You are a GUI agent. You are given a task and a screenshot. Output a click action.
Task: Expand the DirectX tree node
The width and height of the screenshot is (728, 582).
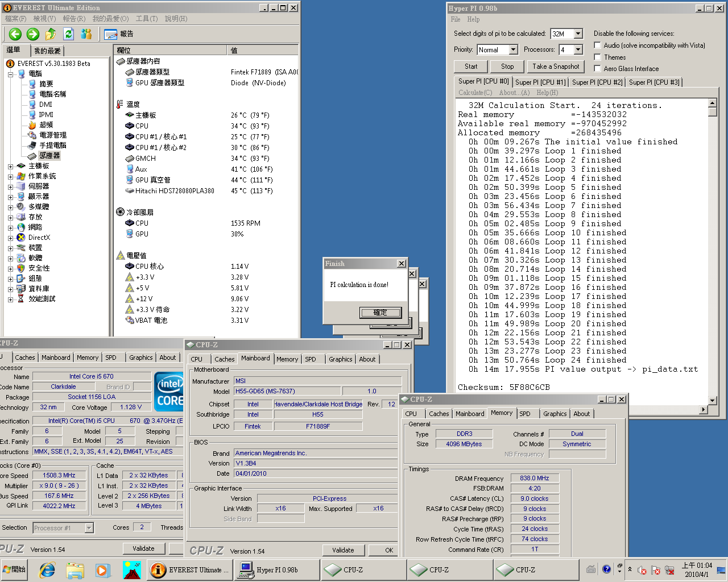tap(11, 238)
